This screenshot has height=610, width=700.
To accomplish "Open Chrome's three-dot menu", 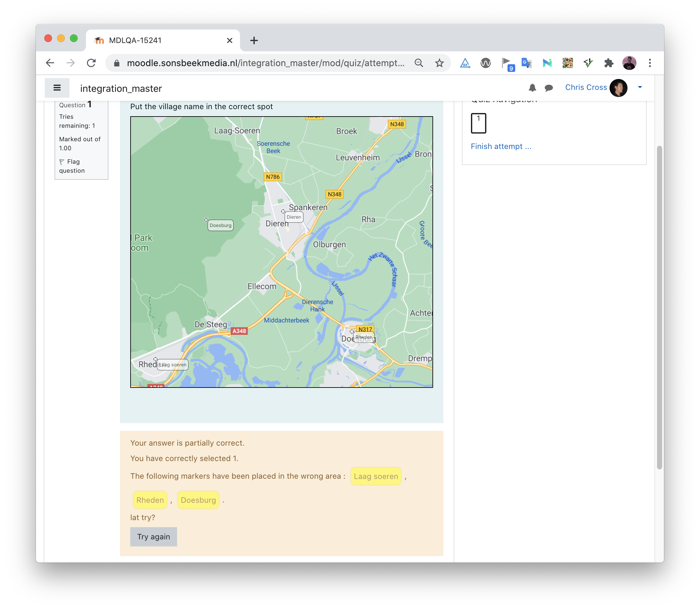I will tap(650, 63).
